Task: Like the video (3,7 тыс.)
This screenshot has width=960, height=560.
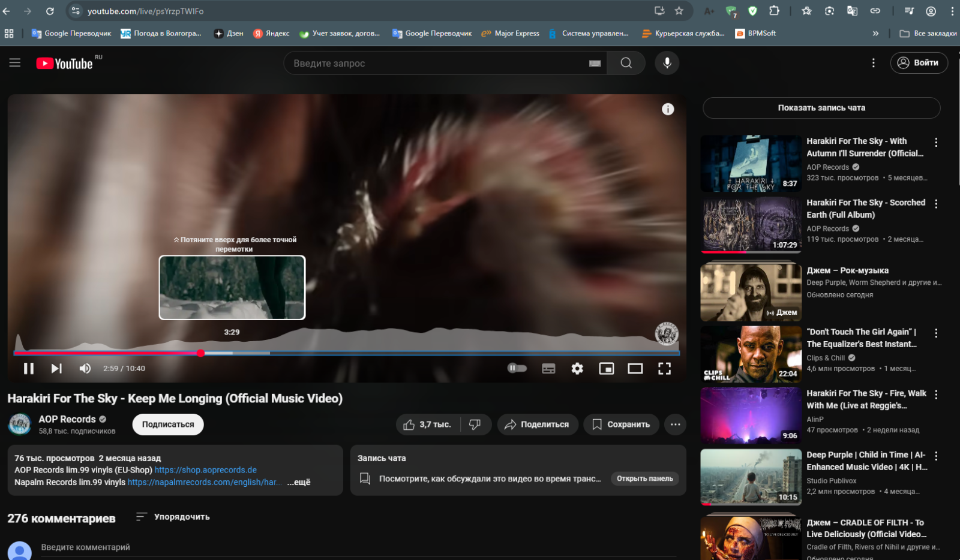Action: pos(427,424)
